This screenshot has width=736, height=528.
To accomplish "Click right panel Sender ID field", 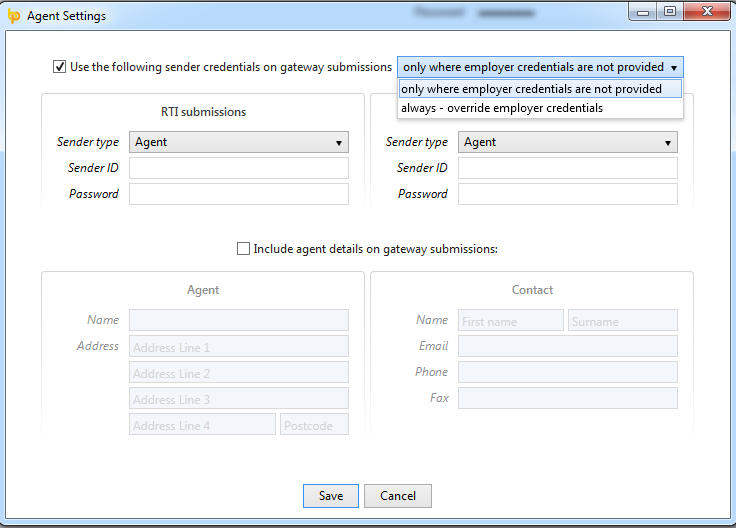I will point(568,168).
